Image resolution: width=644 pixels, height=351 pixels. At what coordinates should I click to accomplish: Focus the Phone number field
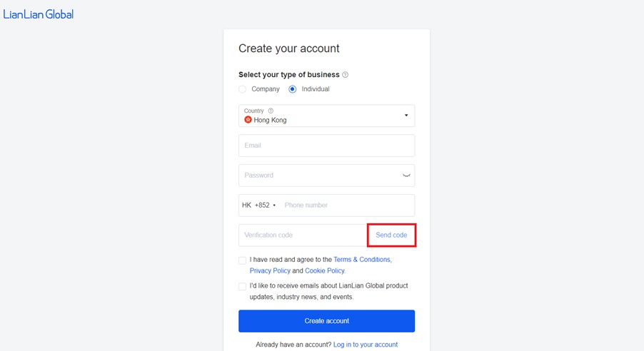348,205
